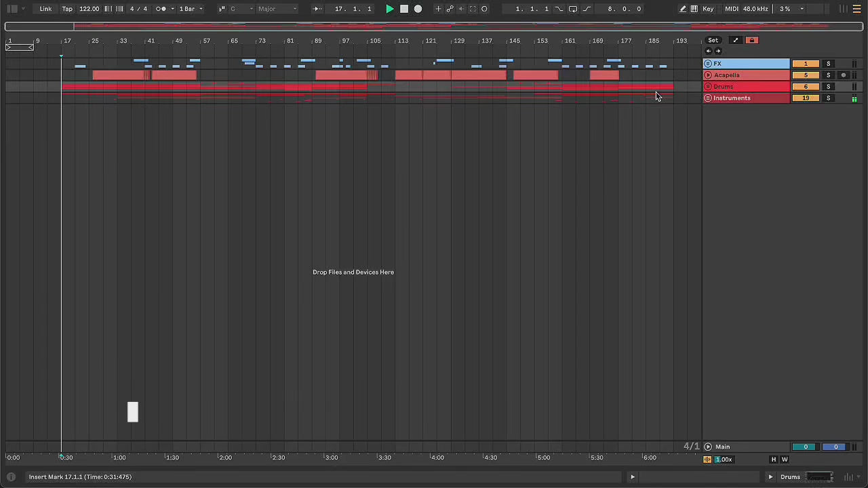Screen dimensions: 868x488
Task: Open Key map mode
Action: click(x=708, y=9)
